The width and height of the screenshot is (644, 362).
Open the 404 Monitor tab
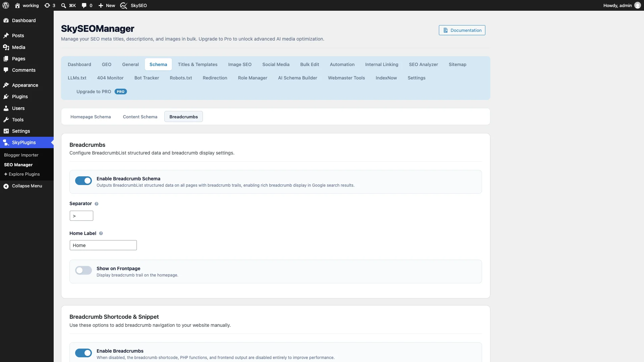pyautogui.click(x=110, y=78)
